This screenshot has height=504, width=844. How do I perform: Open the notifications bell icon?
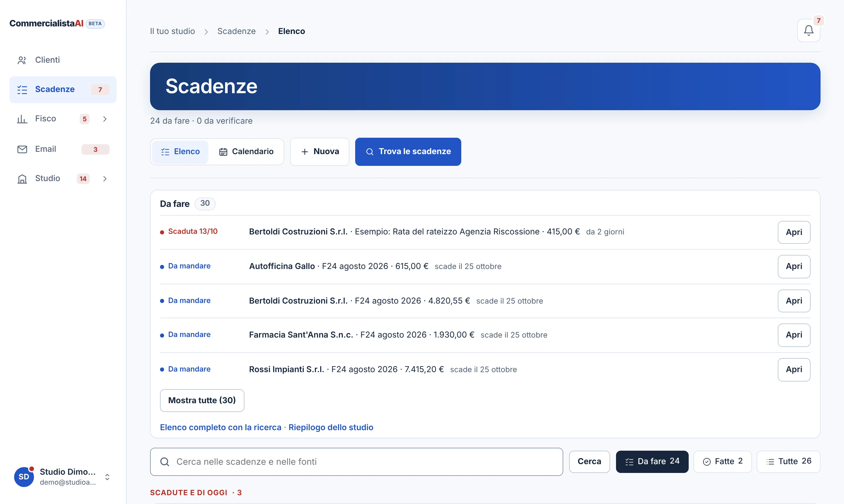[x=808, y=30]
